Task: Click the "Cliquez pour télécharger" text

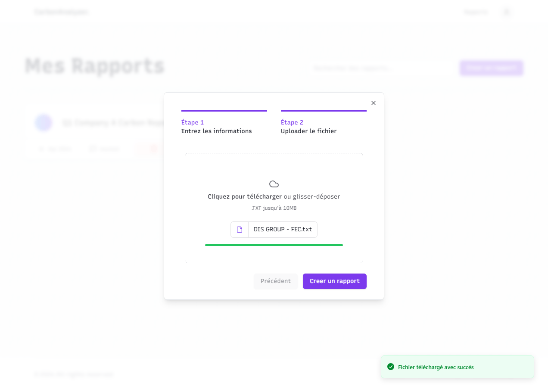Action: point(245,196)
